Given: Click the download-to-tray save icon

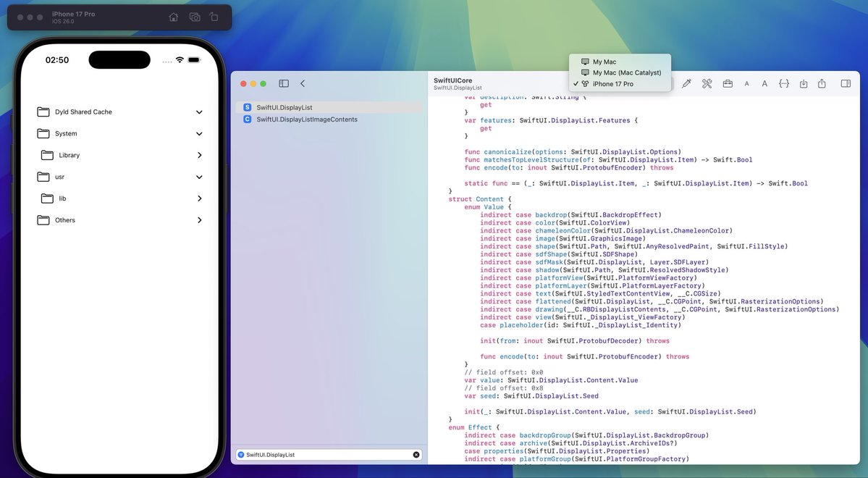Looking at the screenshot, I should pyautogui.click(x=804, y=83).
